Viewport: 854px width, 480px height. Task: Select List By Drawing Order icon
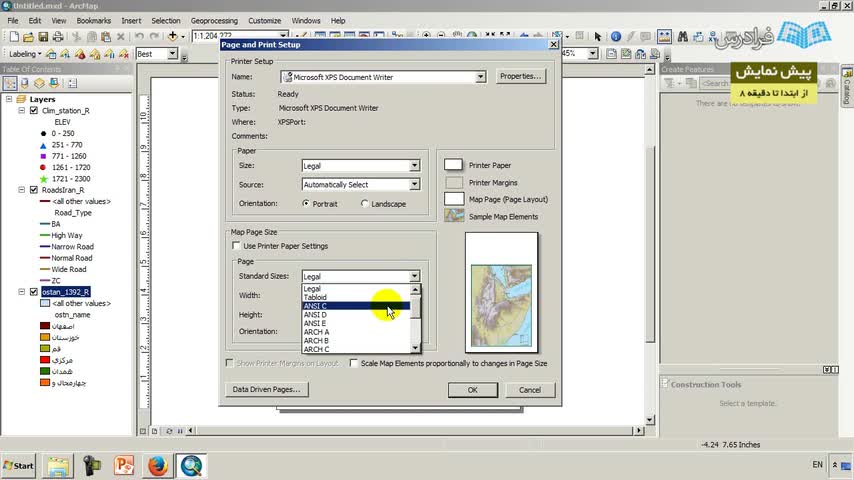[10, 83]
